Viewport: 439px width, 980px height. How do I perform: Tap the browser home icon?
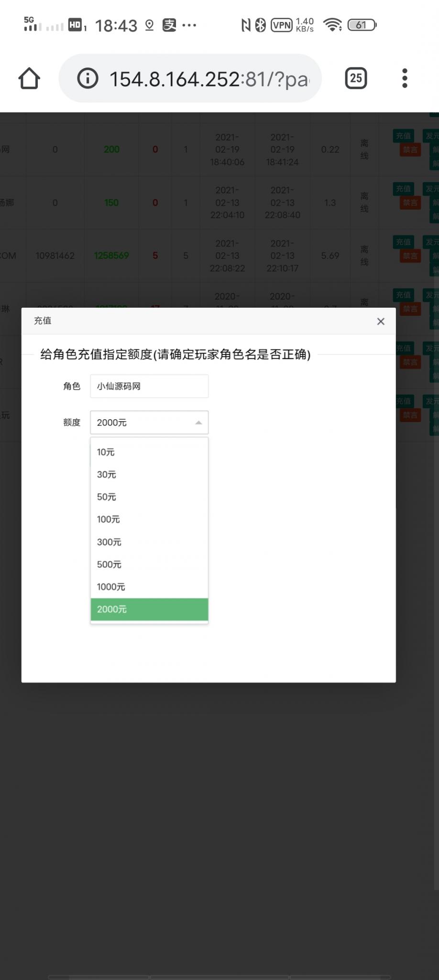(x=29, y=78)
